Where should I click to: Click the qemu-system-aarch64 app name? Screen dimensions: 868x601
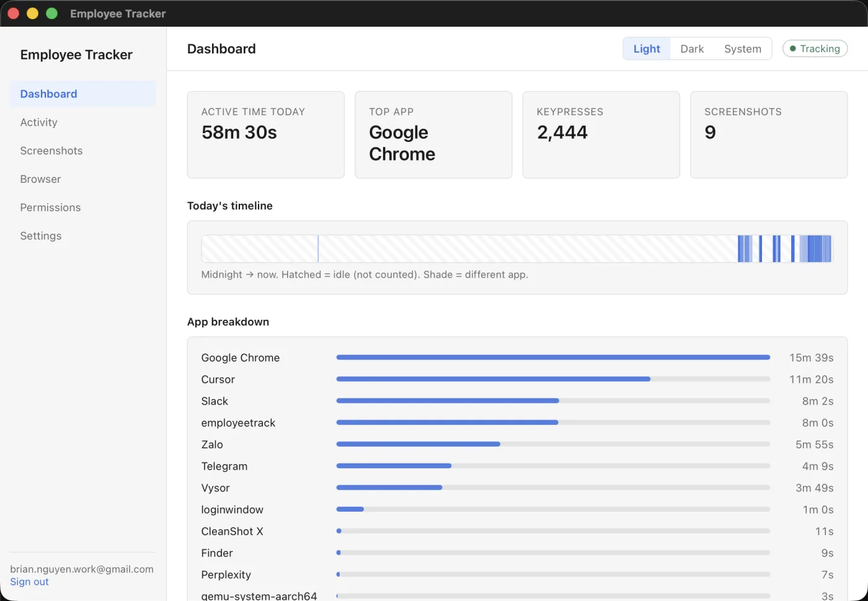[259, 595]
